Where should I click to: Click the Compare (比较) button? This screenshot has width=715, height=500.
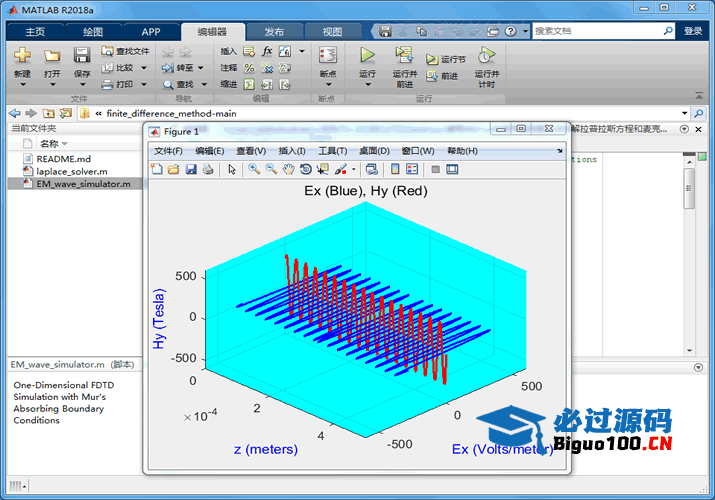118,68
